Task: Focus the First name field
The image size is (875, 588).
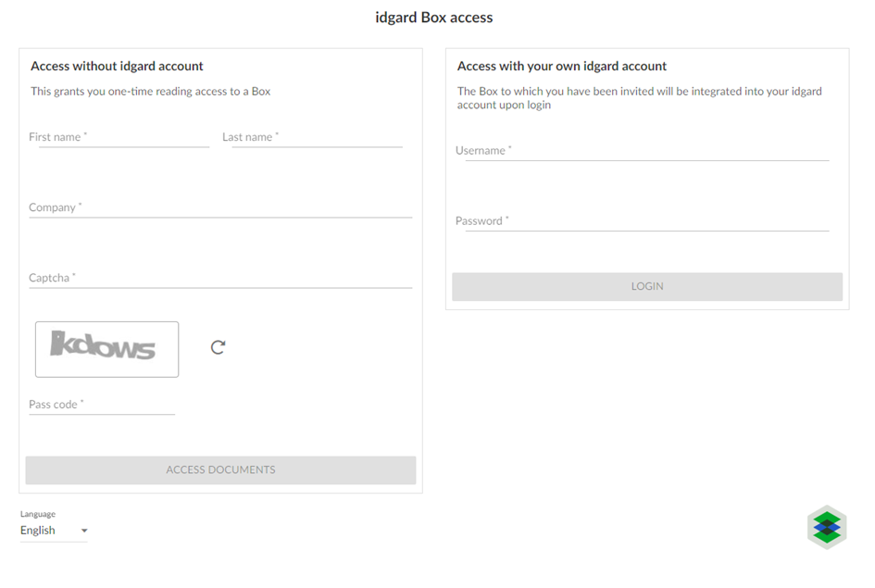Action: [119, 137]
